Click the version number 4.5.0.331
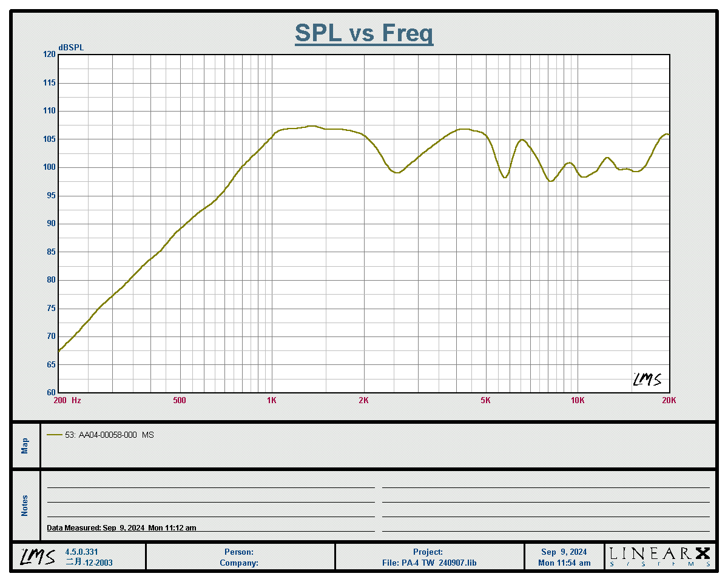The image size is (728, 582). point(81,552)
